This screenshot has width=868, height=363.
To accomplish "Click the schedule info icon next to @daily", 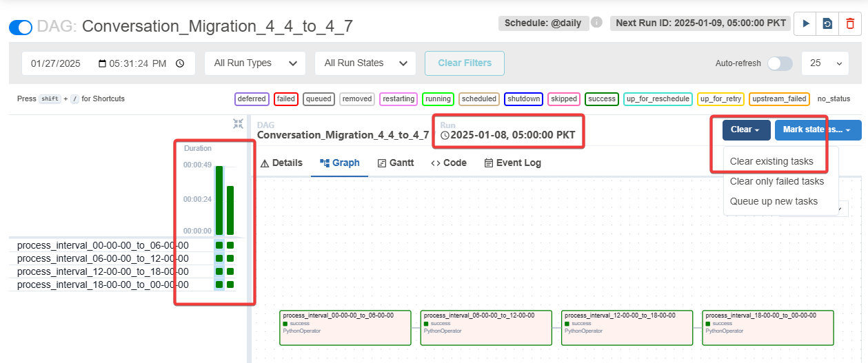I will 597,23.
